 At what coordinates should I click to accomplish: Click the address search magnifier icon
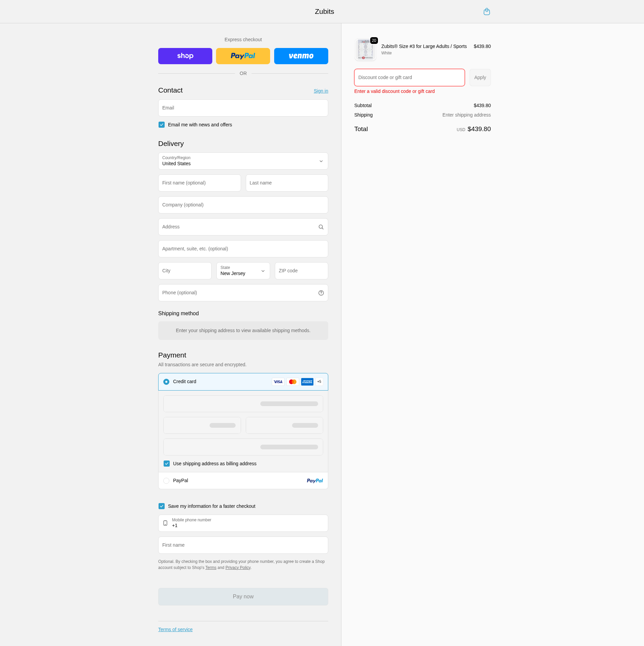tap(321, 227)
